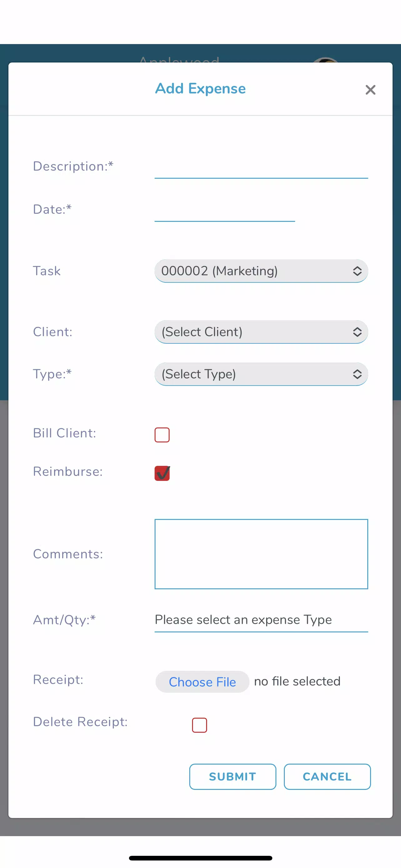
Task: Close the Add Expense dialog
Action: [x=370, y=90]
